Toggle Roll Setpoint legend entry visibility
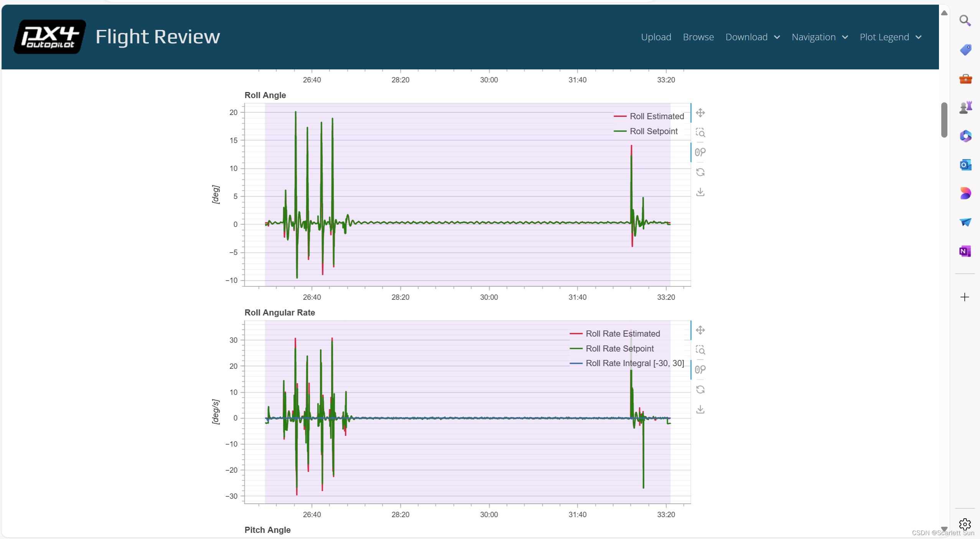The height and width of the screenshot is (539, 980). 653,131
